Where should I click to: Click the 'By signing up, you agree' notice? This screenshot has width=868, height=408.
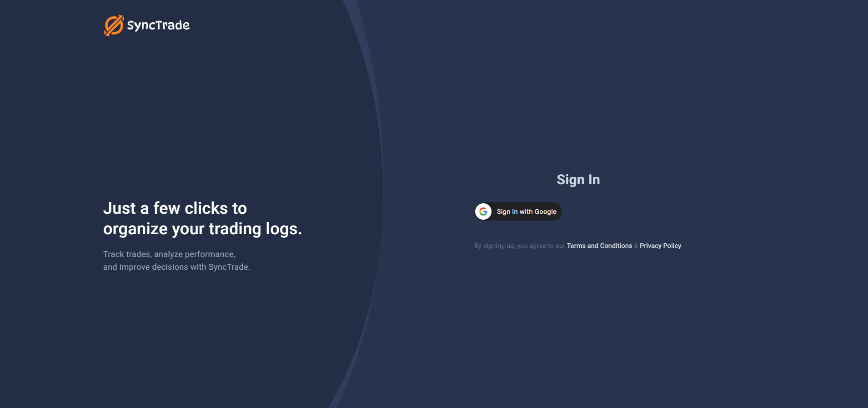(x=519, y=246)
